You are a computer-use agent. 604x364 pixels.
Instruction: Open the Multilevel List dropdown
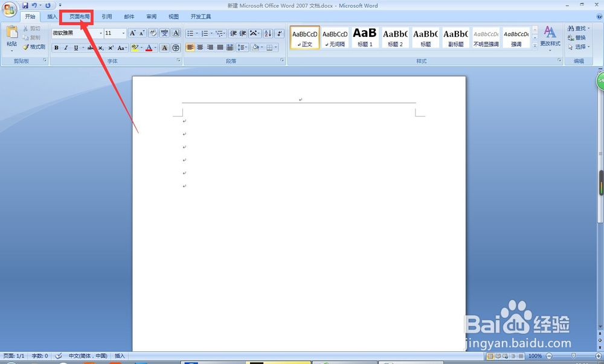(x=220, y=33)
